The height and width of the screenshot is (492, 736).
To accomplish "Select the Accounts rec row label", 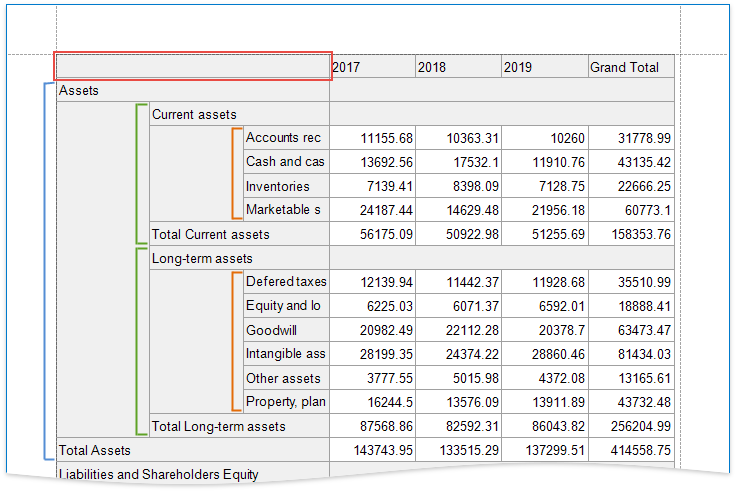I will (286, 138).
